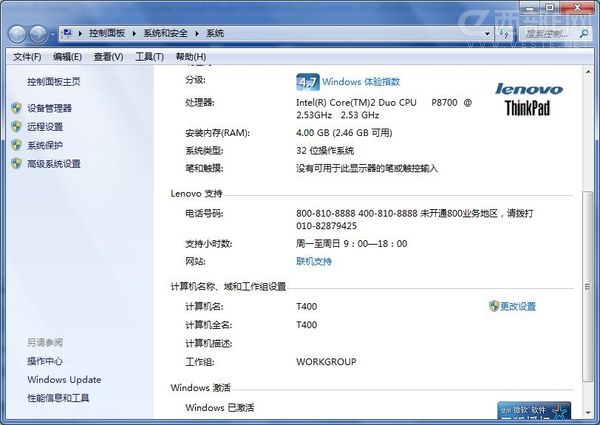Image resolution: width=600 pixels, height=425 pixels.
Task: Click the 4.7 experience index score badge
Action: click(x=307, y=81)
